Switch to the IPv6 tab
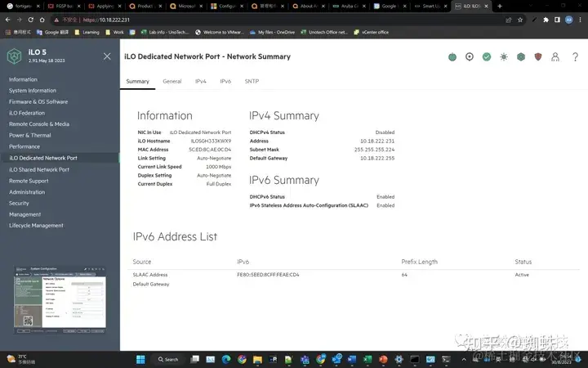 tap(225, 81)
